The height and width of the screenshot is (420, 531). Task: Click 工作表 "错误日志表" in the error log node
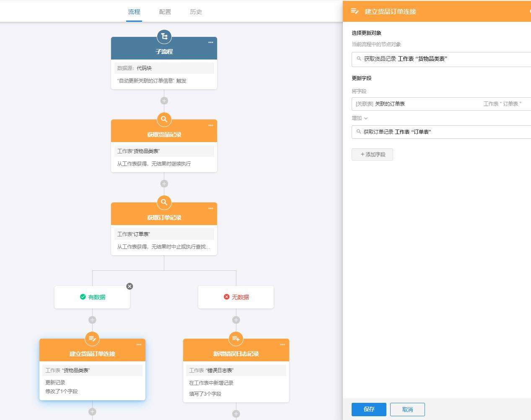click(236, 371)
